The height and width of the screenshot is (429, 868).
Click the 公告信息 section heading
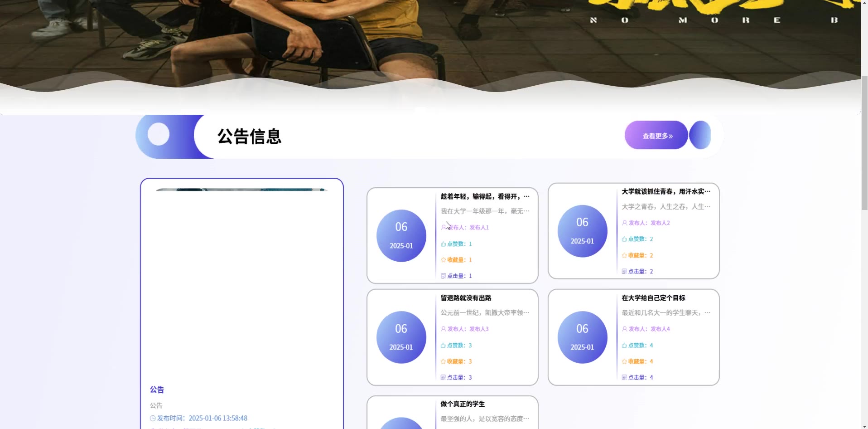point(249,136)
